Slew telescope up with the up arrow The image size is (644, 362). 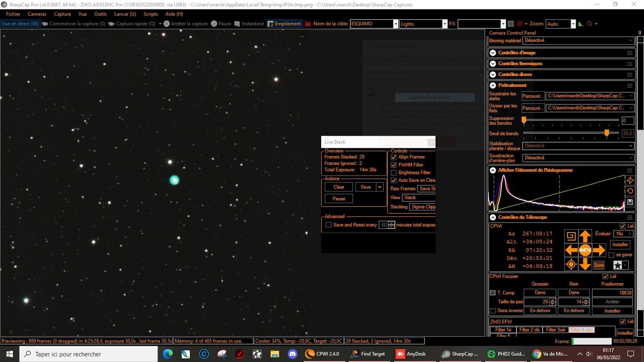(x=585, y=236)
